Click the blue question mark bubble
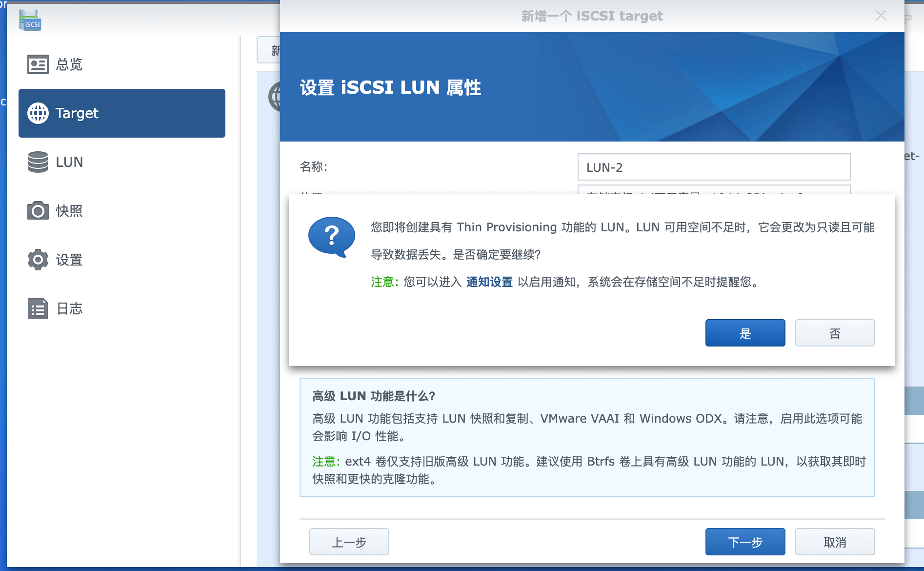Screen dimensions: 924x571 [331, 237]
